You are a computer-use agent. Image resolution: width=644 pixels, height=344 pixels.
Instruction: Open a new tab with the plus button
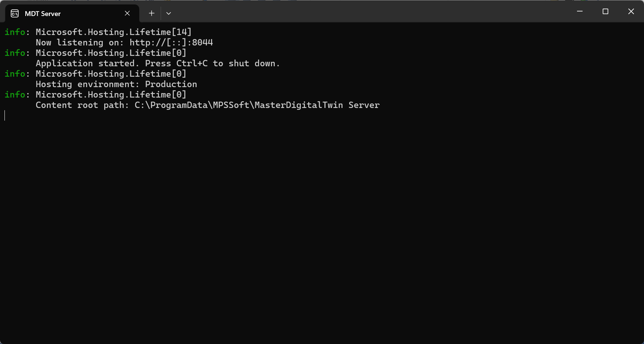(152, 13)
